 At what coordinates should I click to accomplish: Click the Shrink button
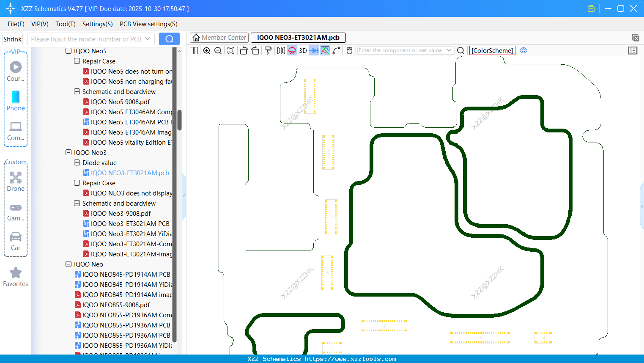tap(12, 39)
